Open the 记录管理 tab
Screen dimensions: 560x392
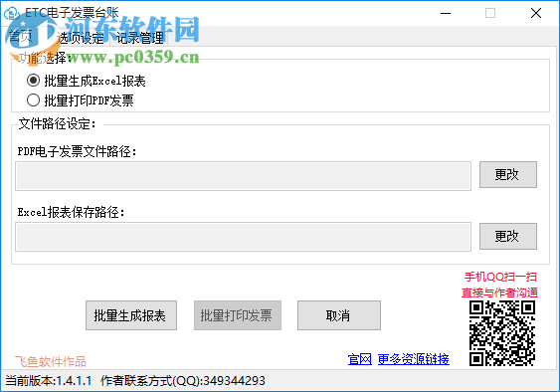coord(139,38)
